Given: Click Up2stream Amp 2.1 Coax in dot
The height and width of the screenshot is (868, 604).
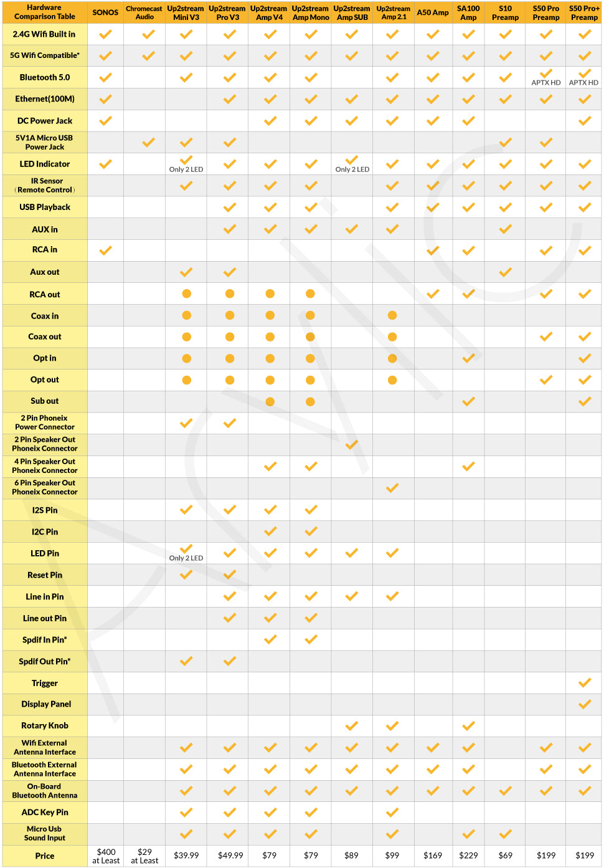Looking at the screenshot, I should [392, 315].
